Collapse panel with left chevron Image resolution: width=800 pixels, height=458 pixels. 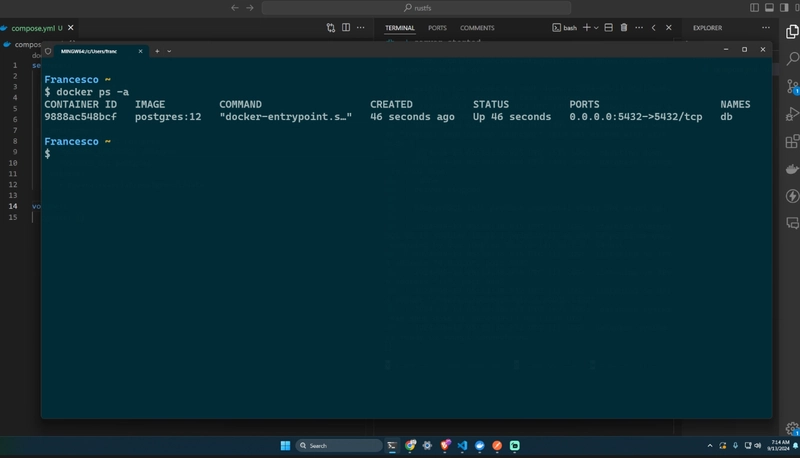(654, 28)
